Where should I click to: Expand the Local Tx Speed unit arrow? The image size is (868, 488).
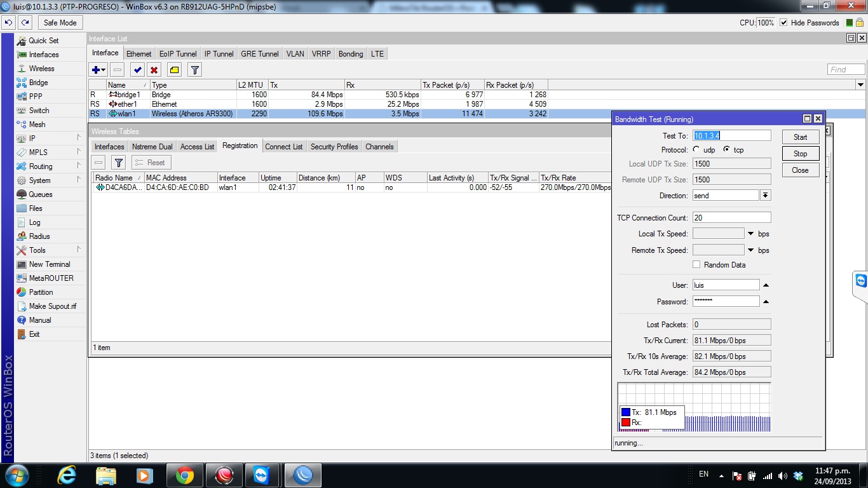click(x=750, y=234)
